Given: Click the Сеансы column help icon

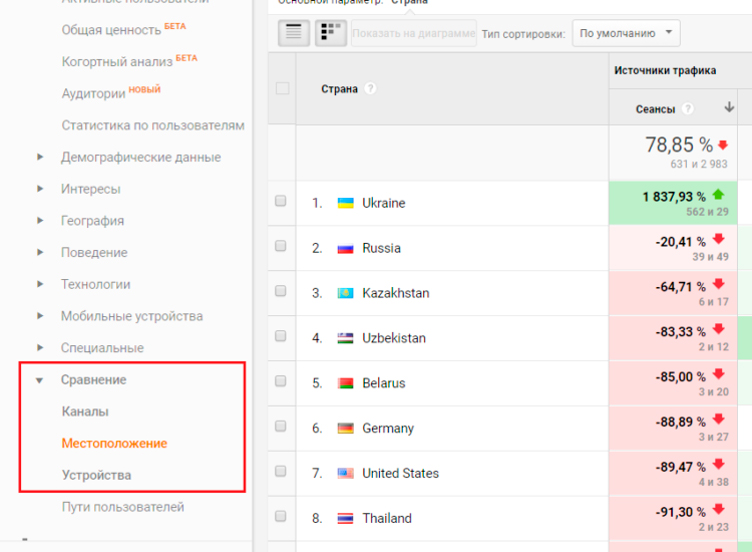Looking at the screenshot, I should pos(688,109).
